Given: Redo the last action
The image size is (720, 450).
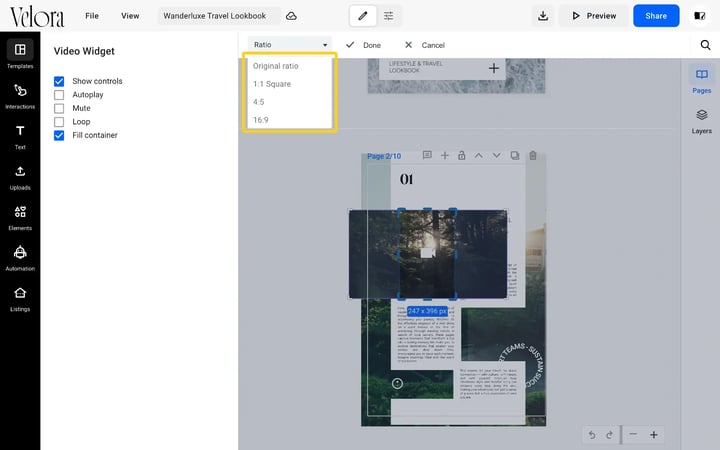Looking at the screenshot, I should coord(609,435).
